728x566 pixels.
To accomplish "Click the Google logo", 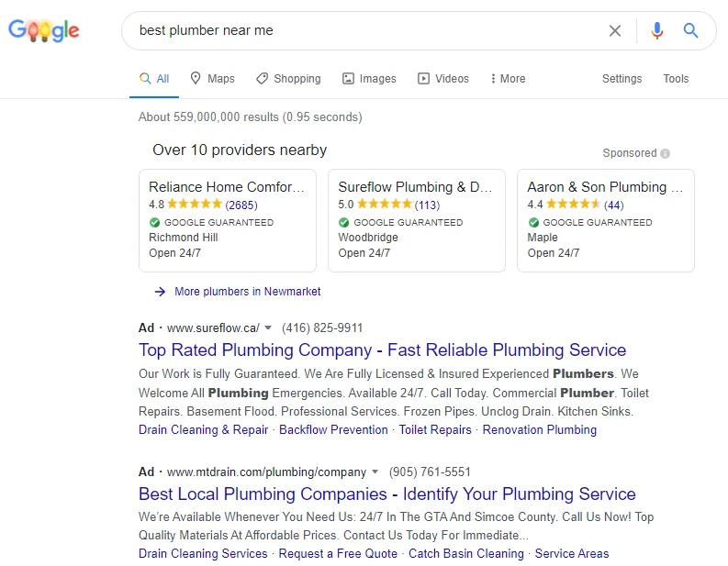I will [x=44, y=30].
